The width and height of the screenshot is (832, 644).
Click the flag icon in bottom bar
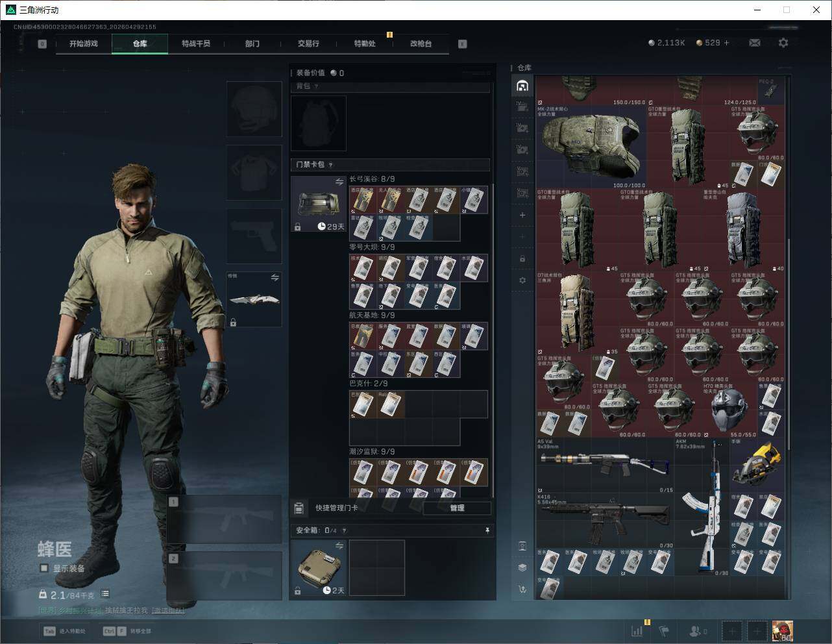[x=663, y=630]
